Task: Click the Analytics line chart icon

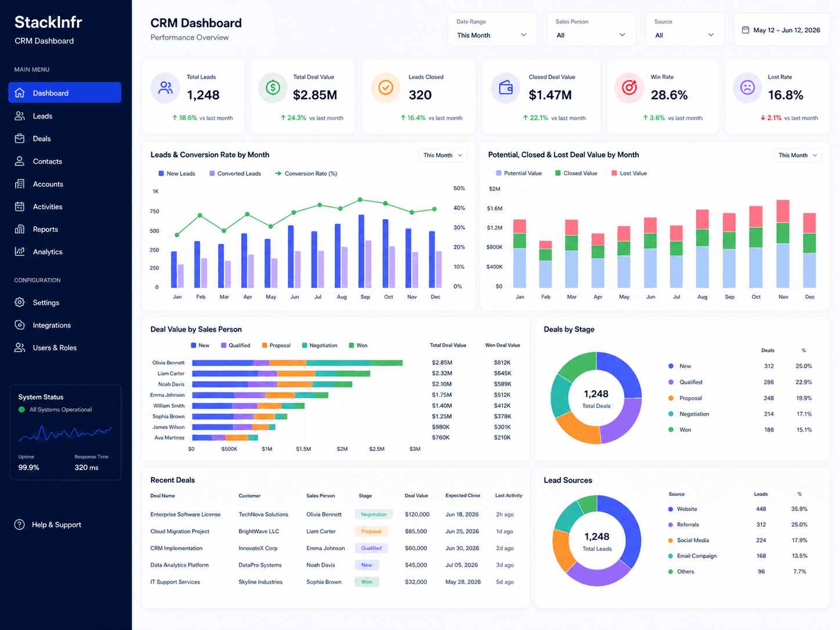Action: coord(20,252)
